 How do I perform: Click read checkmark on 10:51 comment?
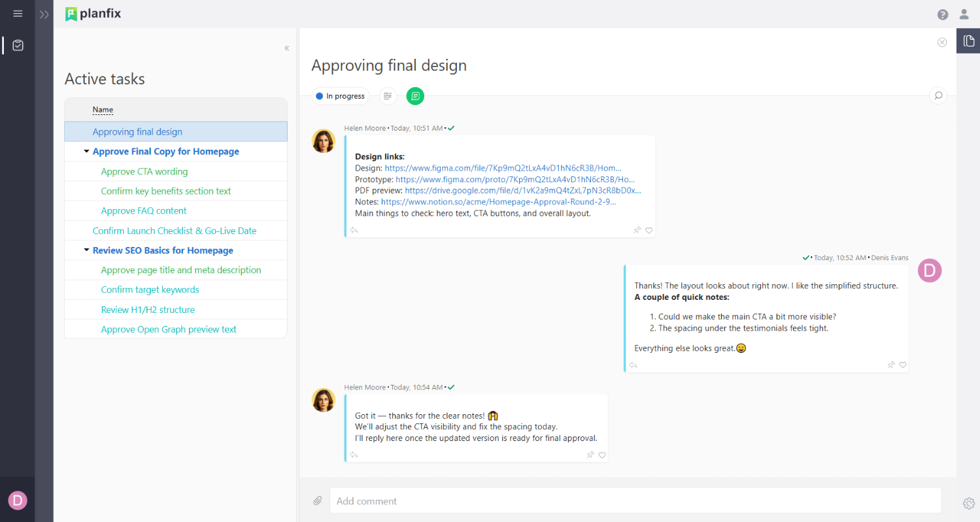tap(451, 128)
